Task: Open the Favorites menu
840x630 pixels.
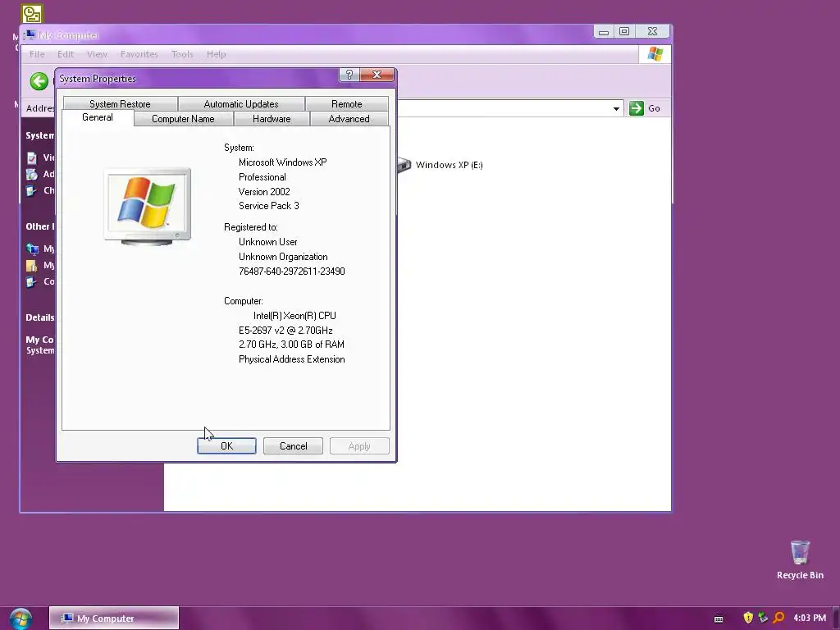Action: point(139,54)
